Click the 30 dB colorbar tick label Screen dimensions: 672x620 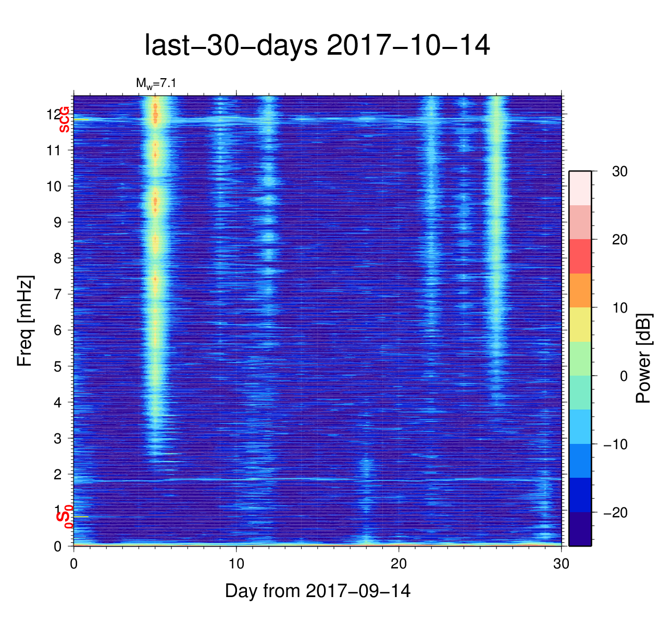(x=619, y=171)
